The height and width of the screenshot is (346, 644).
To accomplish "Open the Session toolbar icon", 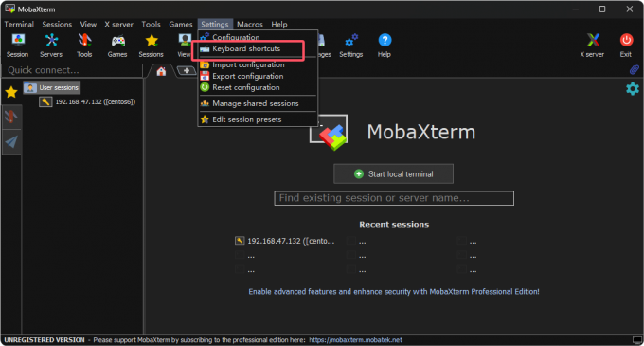I will (17, 46).
